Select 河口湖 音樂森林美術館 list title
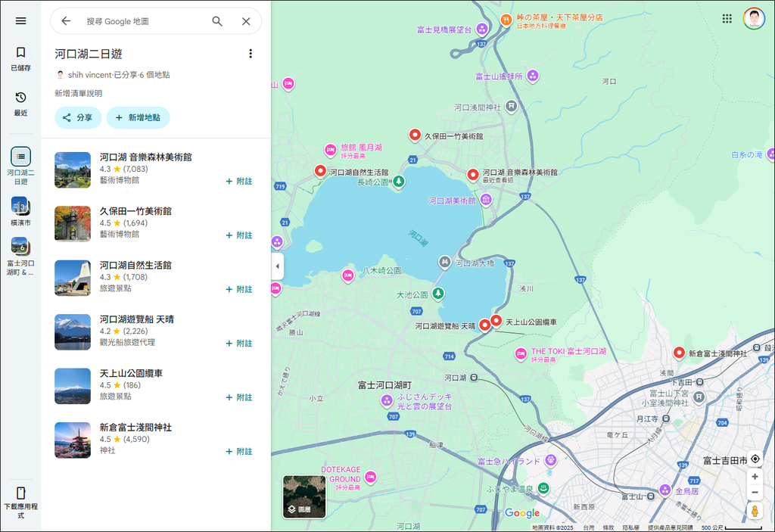 pos(146,157)
